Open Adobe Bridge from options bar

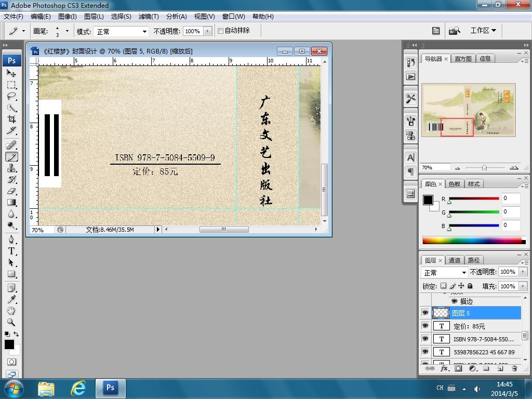point(454,31)
